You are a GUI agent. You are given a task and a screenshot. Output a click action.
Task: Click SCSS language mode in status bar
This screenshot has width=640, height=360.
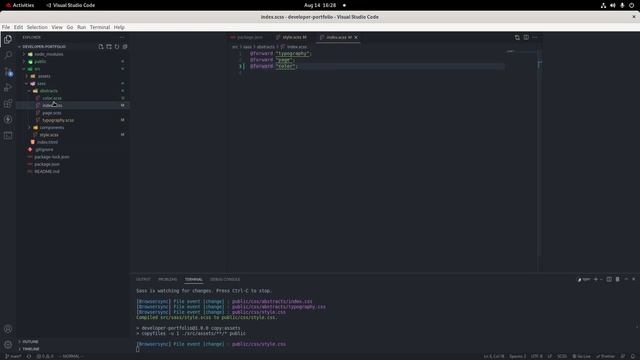[x=562, y=356]
